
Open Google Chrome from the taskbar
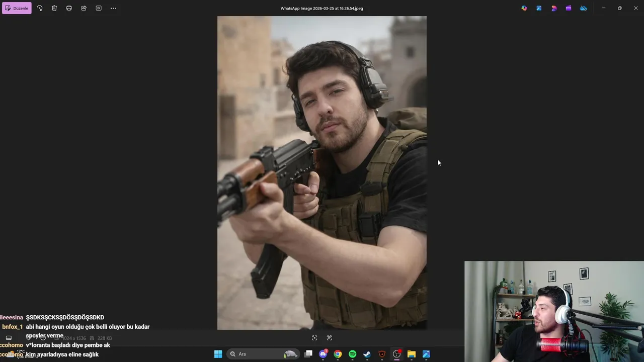click(x=338, y=354)
